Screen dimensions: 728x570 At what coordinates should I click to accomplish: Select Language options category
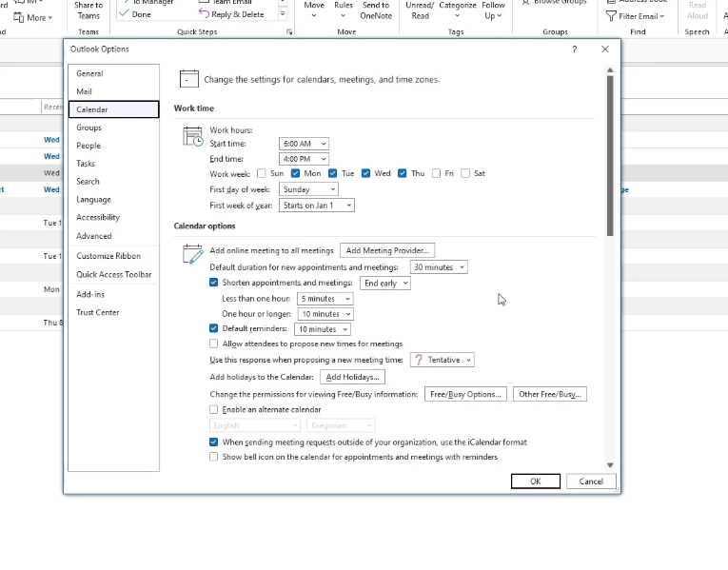click(114, 200)
